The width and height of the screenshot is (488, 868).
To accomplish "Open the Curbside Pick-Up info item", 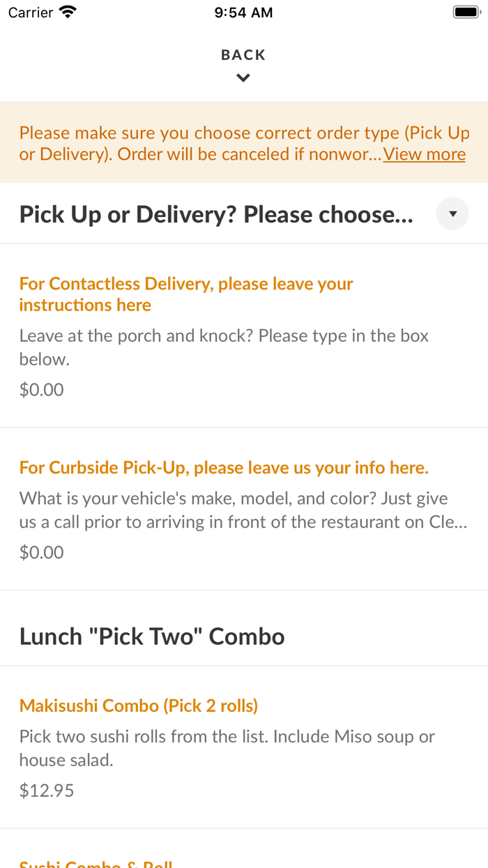I will pyautogui.click(x=224, y=467).
